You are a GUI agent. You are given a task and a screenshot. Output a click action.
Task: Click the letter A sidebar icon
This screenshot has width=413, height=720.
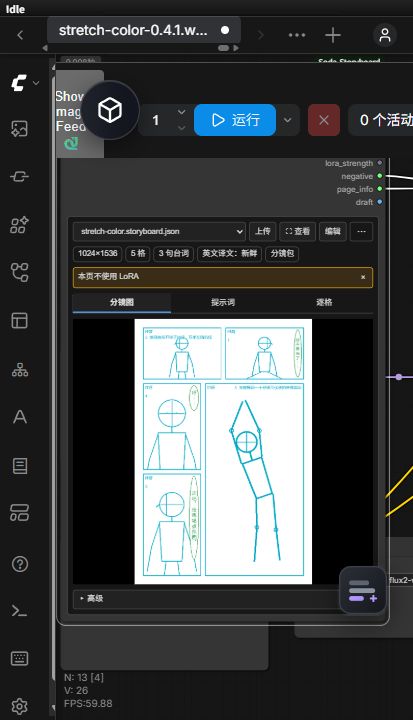pos(19,417)
